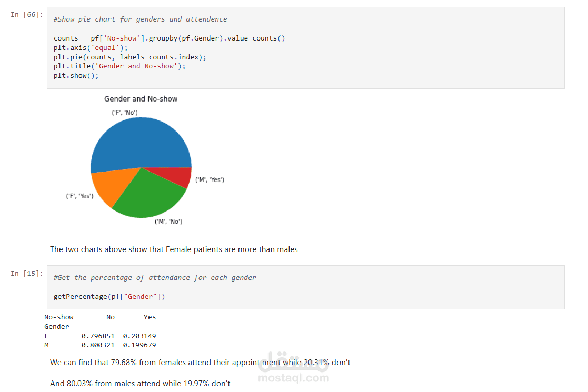This screenshot has height=392, width=588.
Task: Click the value 0.796851
Action: click(98, 336)
